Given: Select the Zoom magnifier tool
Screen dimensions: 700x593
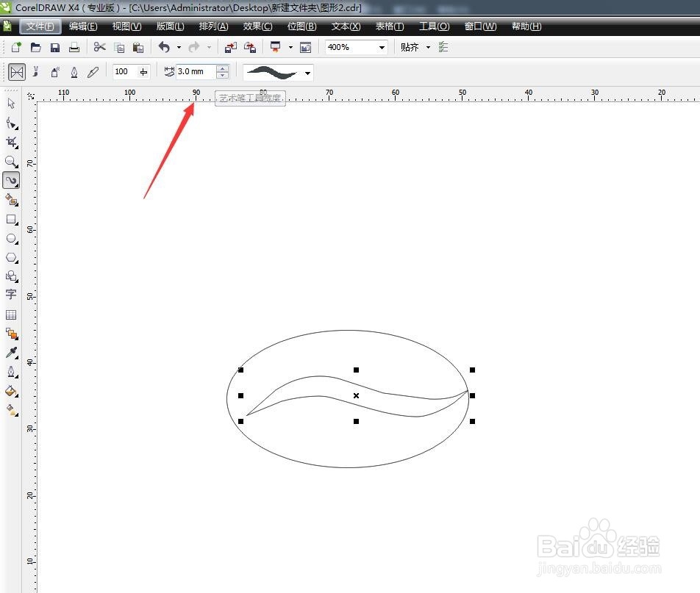Looking at the screenshot, I should pyautogui.click(x=11, y=161).
